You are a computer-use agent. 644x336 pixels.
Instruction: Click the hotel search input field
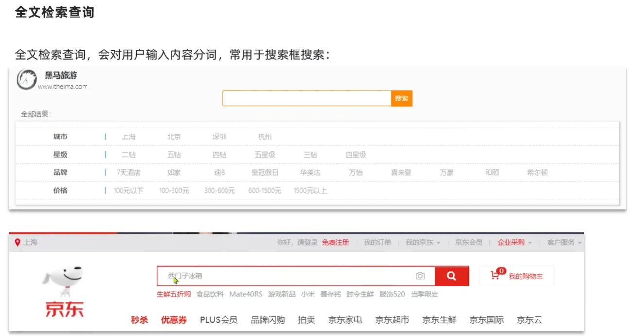pyautogui.click(x=306, y=99)
